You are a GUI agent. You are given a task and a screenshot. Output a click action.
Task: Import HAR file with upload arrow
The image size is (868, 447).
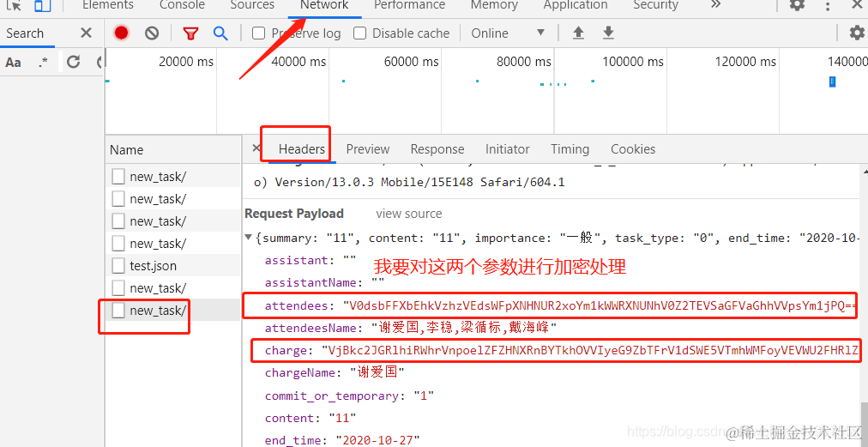coord(578,33)
